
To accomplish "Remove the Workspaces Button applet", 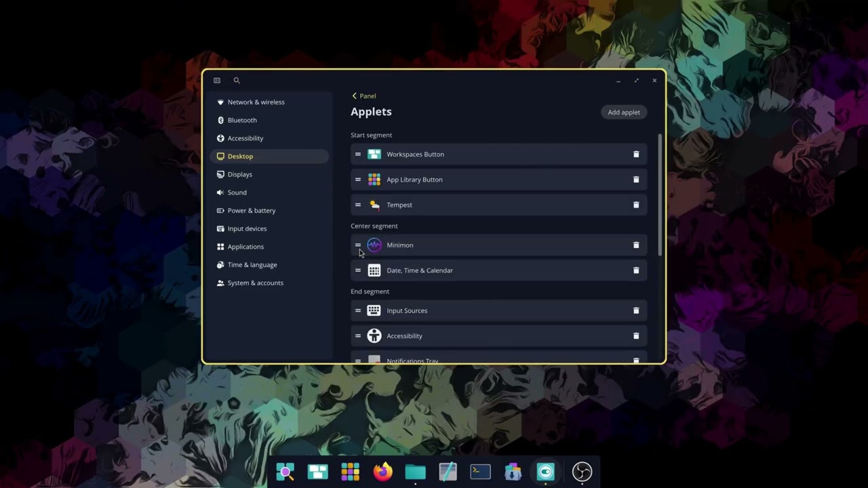I will (635, 154).
